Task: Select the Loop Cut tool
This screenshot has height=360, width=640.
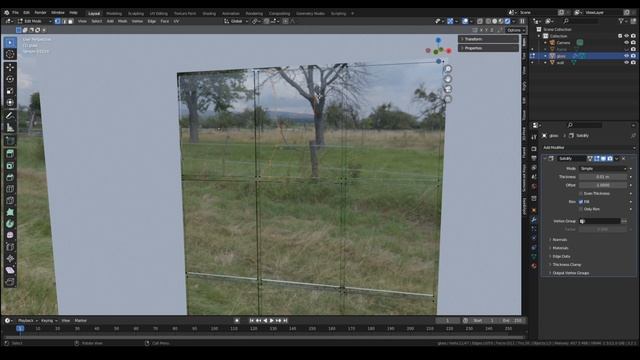Action: click(10, 189)
